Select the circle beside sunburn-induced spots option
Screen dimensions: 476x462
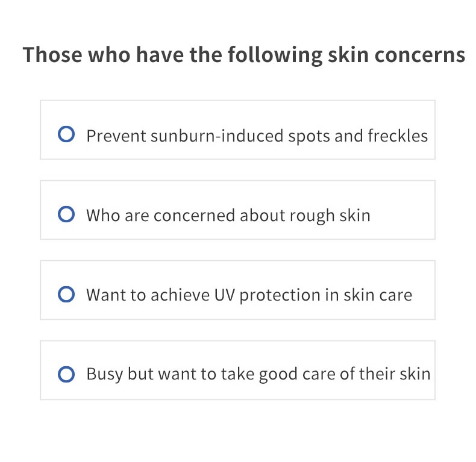[66, 134]
